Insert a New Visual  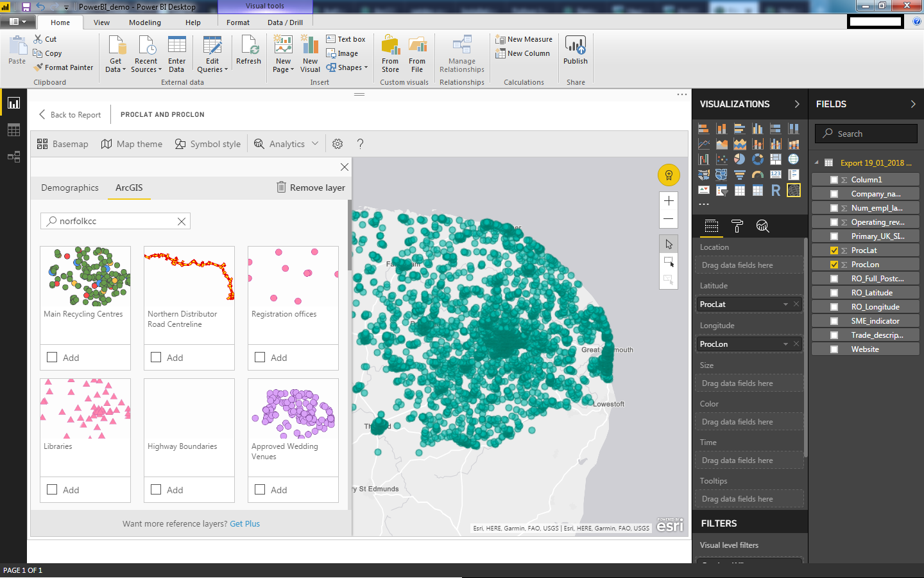(x=310, y=54)
